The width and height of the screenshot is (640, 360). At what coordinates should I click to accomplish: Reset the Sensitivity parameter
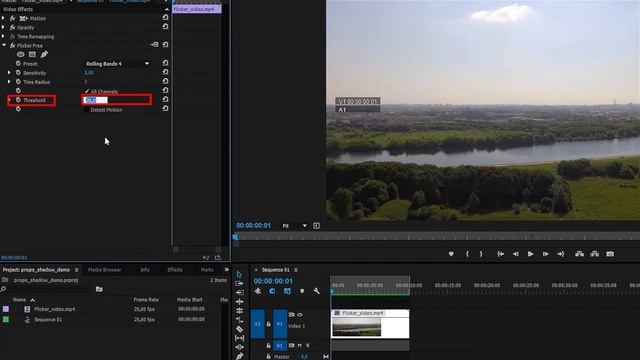(165, 72)
